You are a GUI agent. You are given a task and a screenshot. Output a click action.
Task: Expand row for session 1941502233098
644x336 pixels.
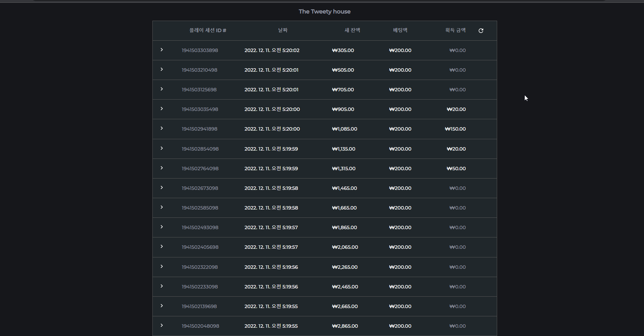click(x=162, y=286)
